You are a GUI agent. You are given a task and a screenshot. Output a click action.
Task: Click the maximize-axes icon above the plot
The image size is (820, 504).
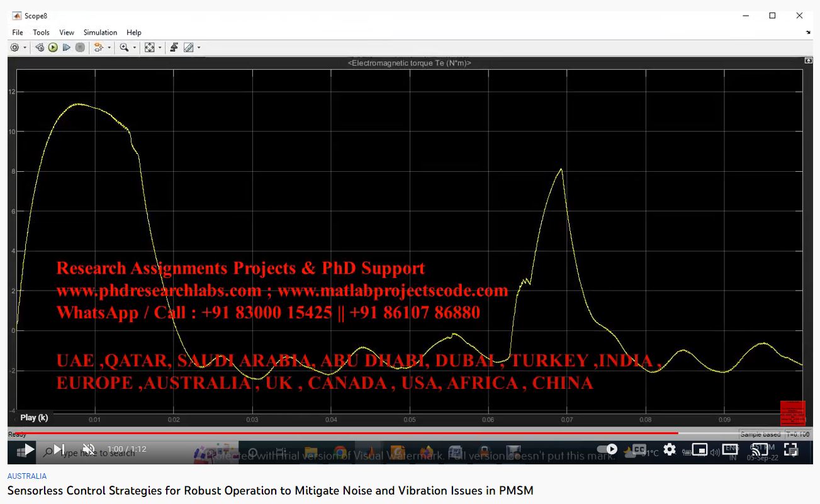[x=809, y=60]
